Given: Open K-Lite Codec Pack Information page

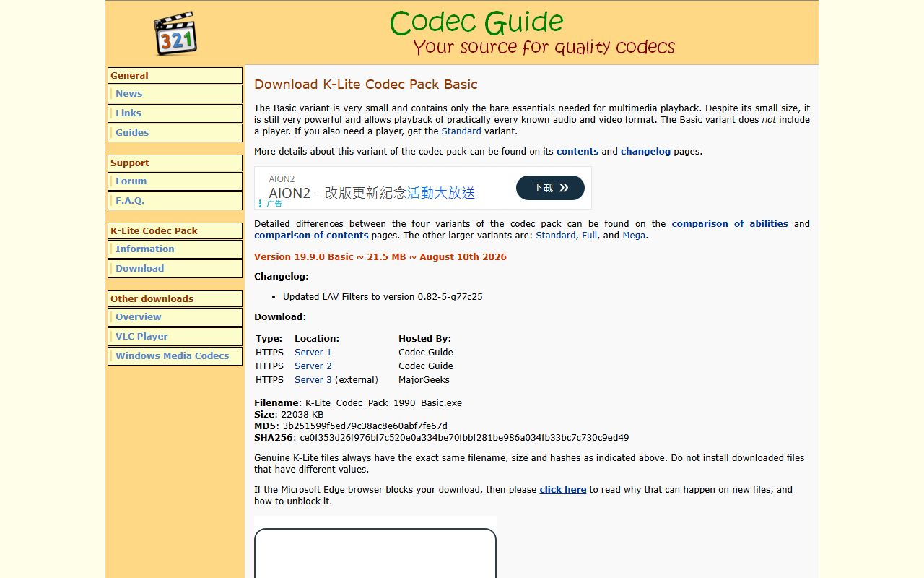Looking at the screenshot, I should click(175, 249).
